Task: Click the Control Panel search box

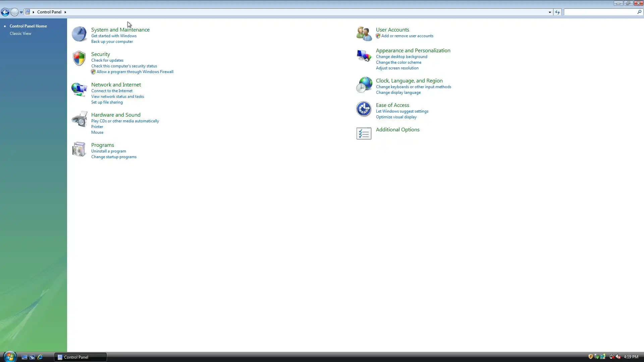Action: click(x=600, y=12)
